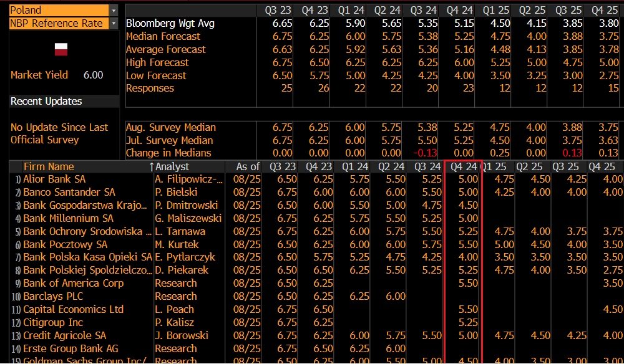624x364 pixels.
Task: Select the Responses row label
Action: [x=150, y=89]
